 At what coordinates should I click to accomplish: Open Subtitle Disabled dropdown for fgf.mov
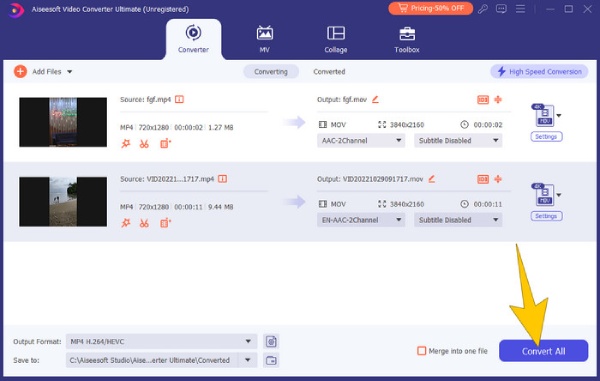[458, 140]
